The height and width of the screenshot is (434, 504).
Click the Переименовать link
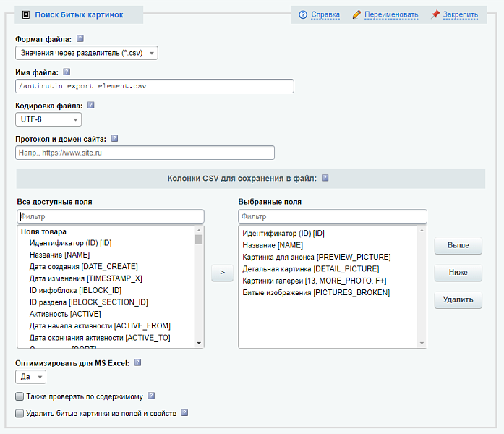click(390, 14)
